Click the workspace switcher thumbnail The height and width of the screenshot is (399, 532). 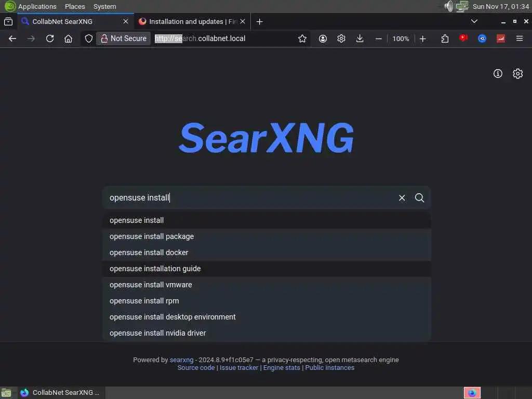tap(472, 393)
